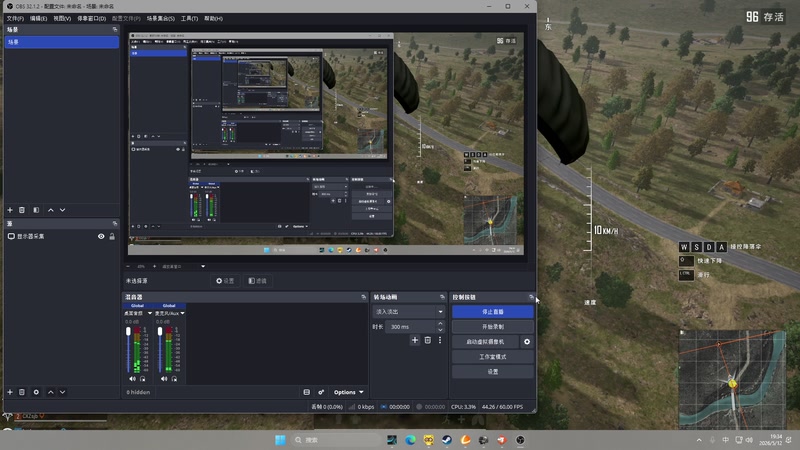
Task: Undock the audio mixer panel float icon
Action: (363, 296)
